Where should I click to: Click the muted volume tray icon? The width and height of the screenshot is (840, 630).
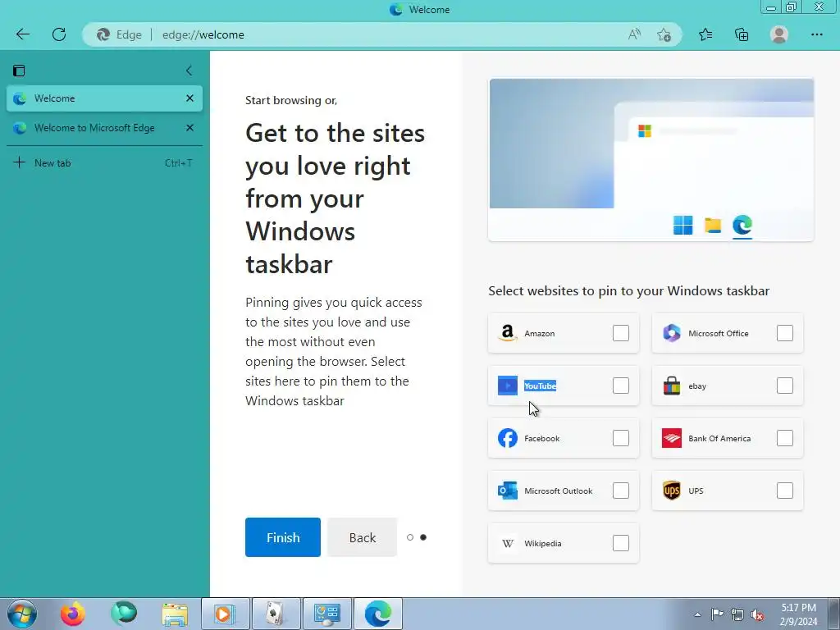pos(757,614)
